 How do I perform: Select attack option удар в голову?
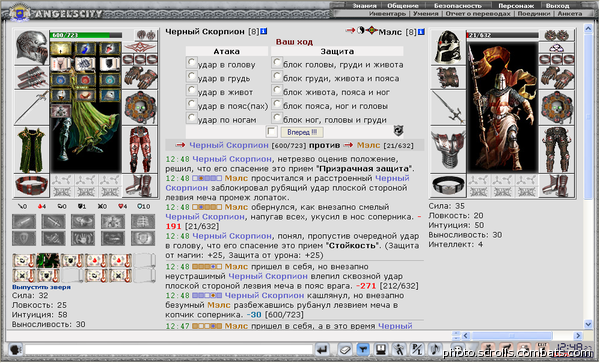pyautogui.click(x=191, y=62)
